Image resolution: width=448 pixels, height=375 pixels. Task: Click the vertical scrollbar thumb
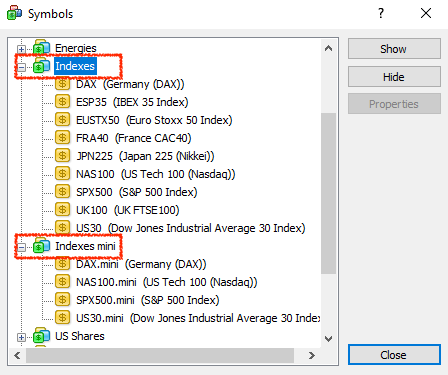pyautogui.click(x=329, y=193)
